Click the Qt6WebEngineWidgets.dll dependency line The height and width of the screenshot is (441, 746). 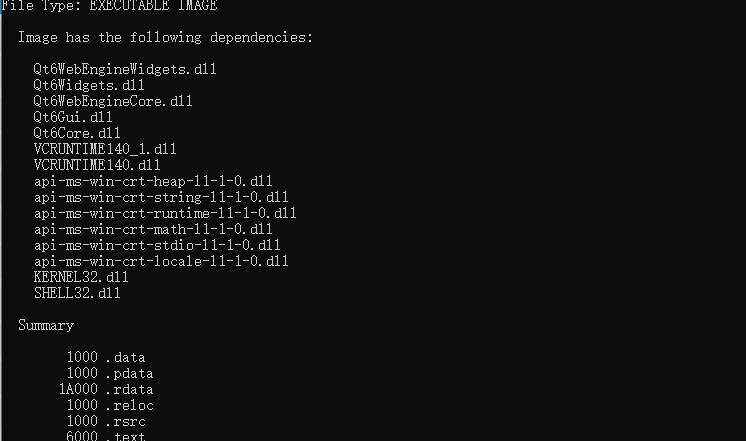(x=125, y=70)
